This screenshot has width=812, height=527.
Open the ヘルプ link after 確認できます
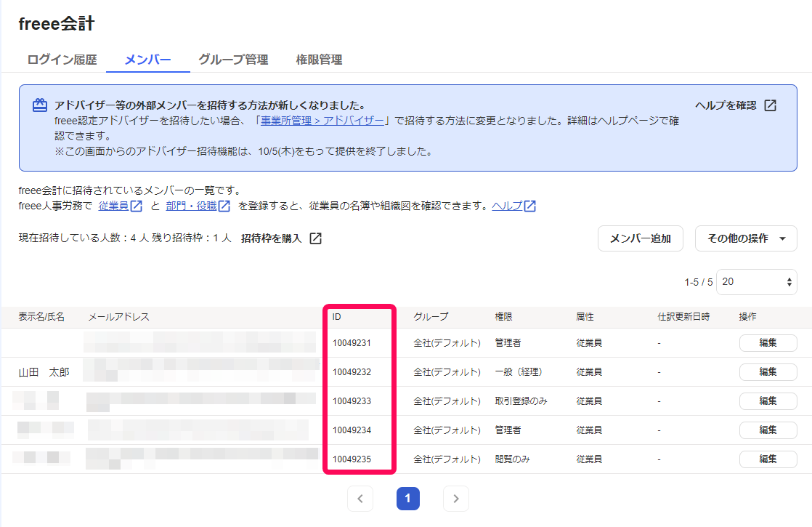pos(507,206)
